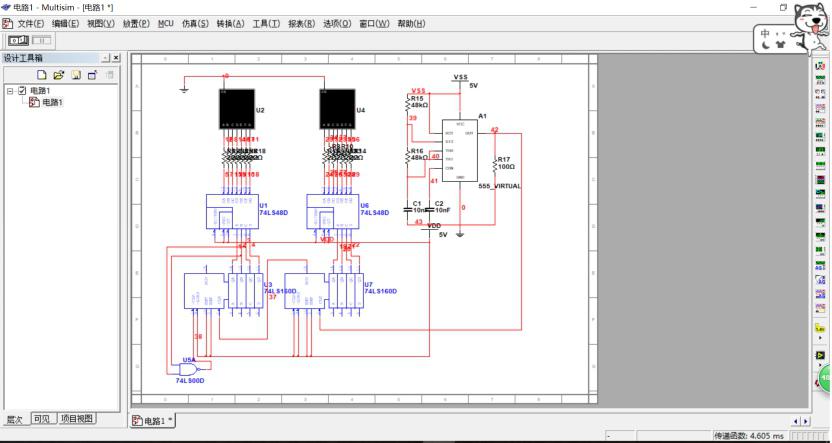Click the save icon in design toolbox
The width and height of the screenshot is (832, 443).
click(x=76, y=75)
